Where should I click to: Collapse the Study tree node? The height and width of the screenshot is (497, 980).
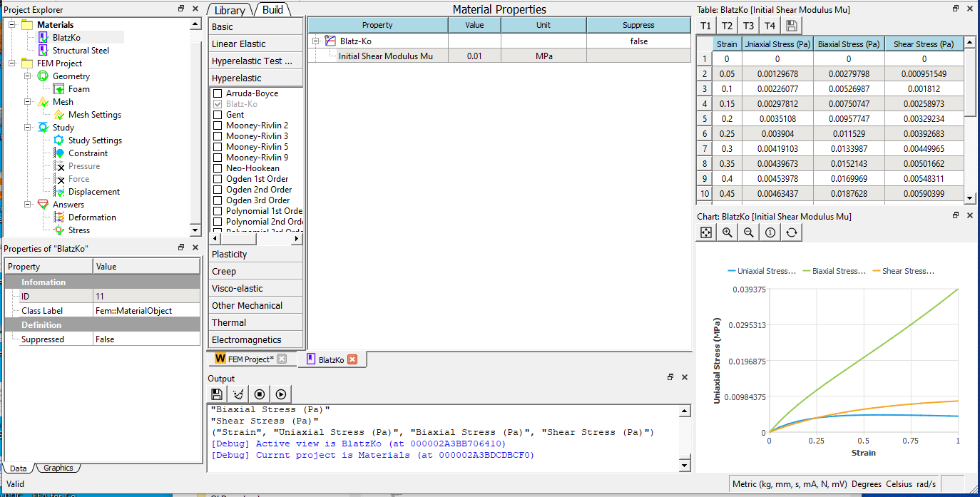coord(28,128)
